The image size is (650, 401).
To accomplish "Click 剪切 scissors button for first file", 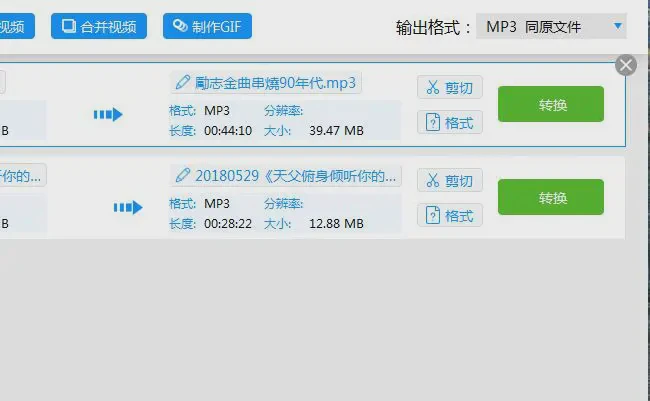I will 450,87.
